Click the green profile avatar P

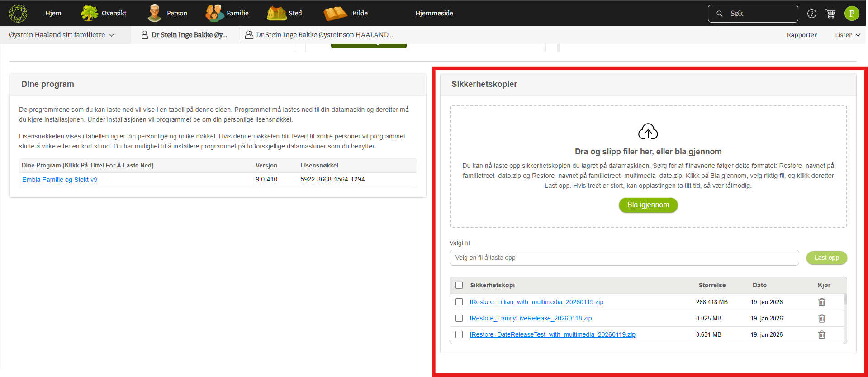852,14
